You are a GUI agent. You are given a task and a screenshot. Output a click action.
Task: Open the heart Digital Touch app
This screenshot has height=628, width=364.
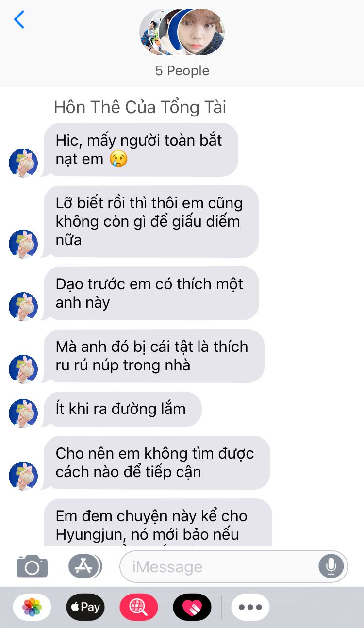(x=192, y=607)
